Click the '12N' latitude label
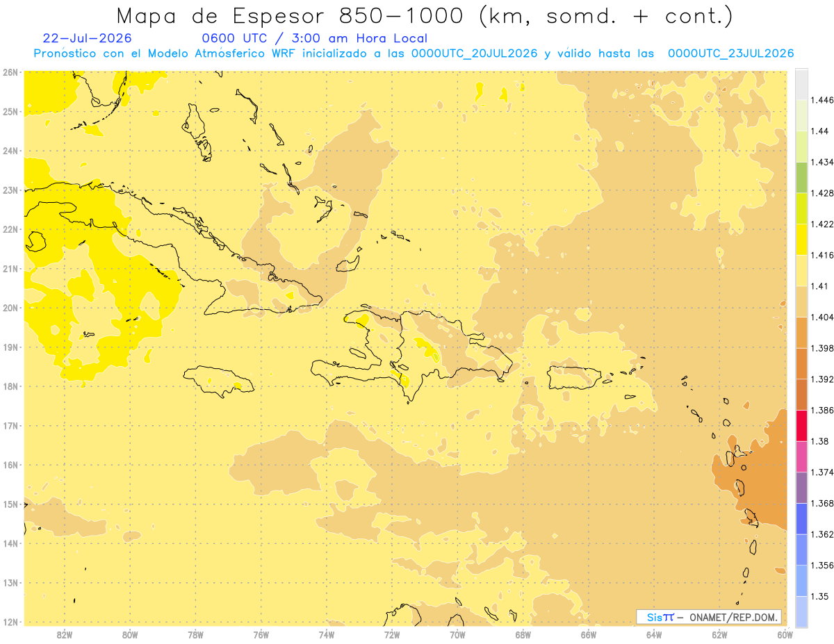 (x=10, y=622)
